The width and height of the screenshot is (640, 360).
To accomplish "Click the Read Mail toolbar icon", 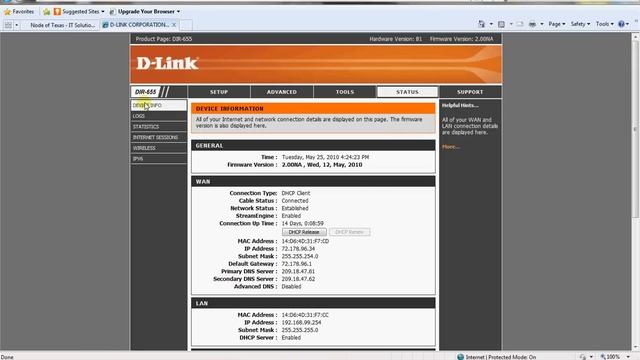I will pyautogui.click(x=520, y=24).
